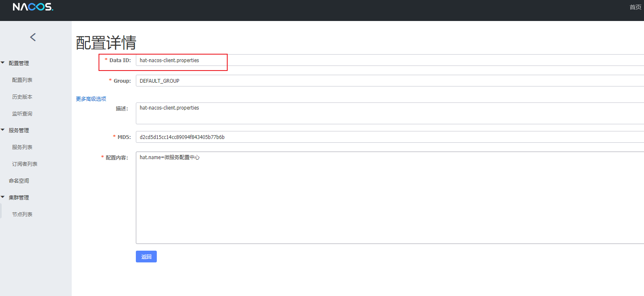Screen dimensions: 644x296
Task: Collapse the 服务管理 section triangle
Action: (4, 130)
